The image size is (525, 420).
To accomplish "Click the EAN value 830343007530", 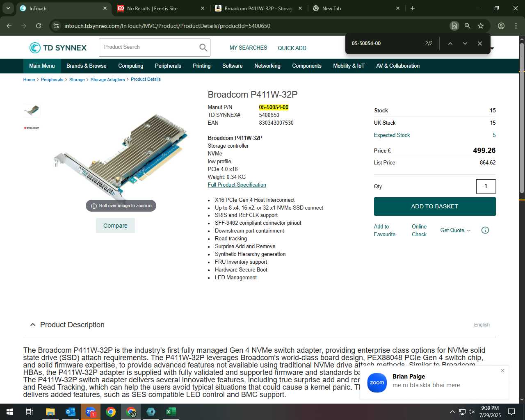I will click(276, 123).
